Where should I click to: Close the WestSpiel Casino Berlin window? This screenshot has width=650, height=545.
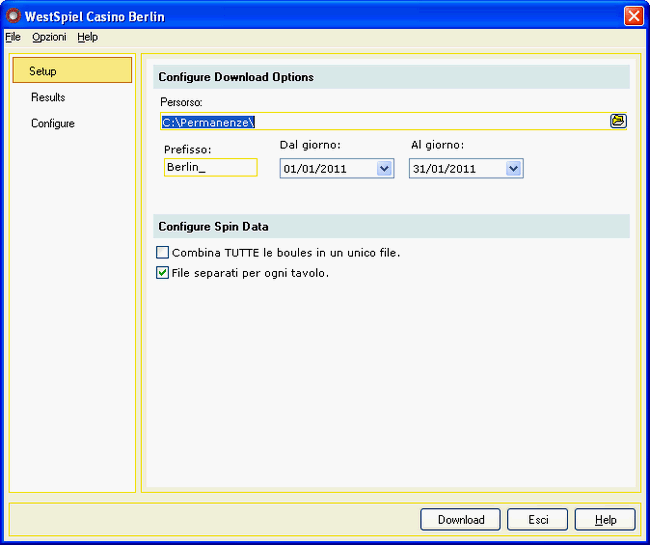click(x=633, y=16)
